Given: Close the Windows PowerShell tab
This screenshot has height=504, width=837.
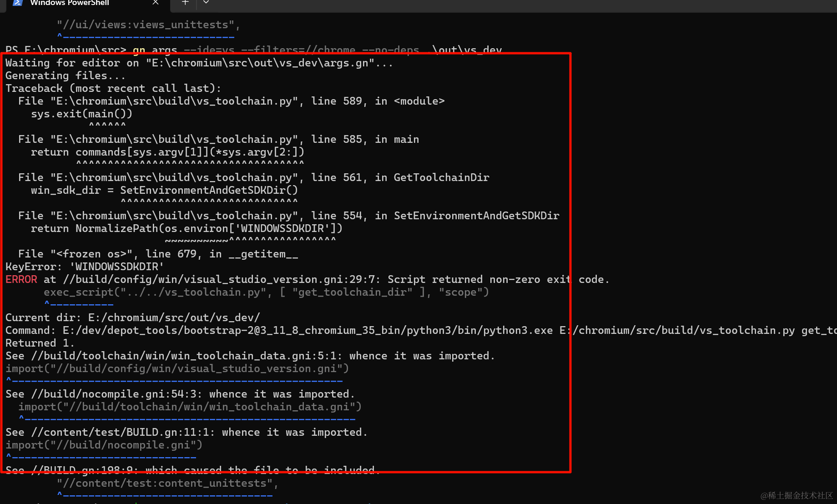Looking at the screenshot, I should click(x=156, y=3).
